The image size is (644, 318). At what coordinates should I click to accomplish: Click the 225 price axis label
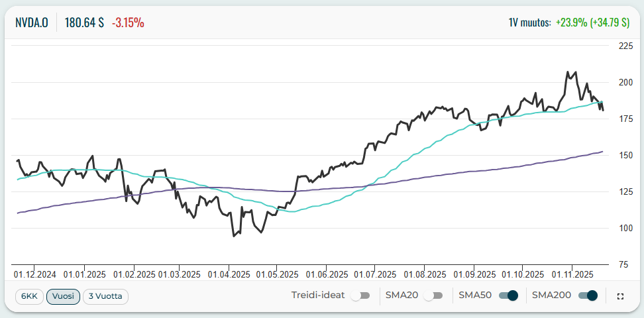pos(625,46)
